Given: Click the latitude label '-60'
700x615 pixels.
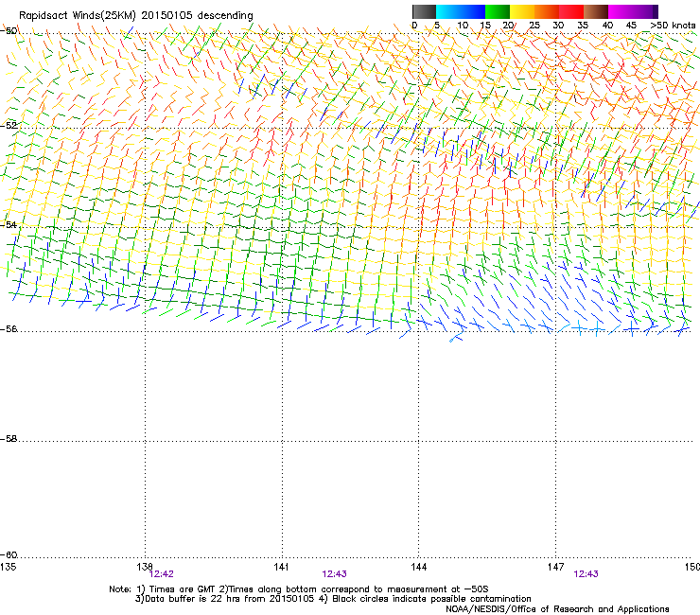Looking at the screenshot, I should coord(9,555).
